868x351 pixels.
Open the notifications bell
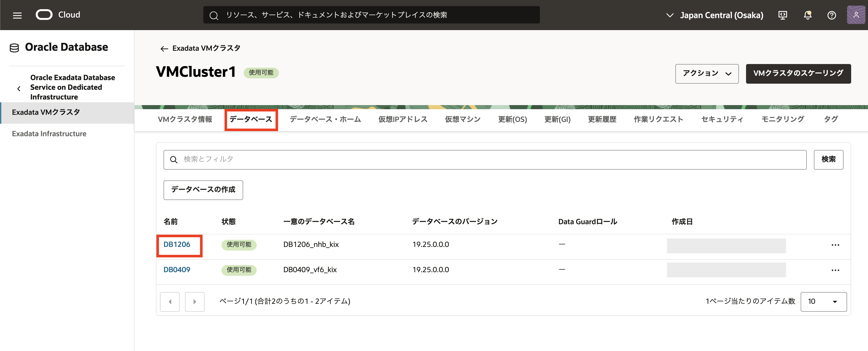tap(807, 15)
